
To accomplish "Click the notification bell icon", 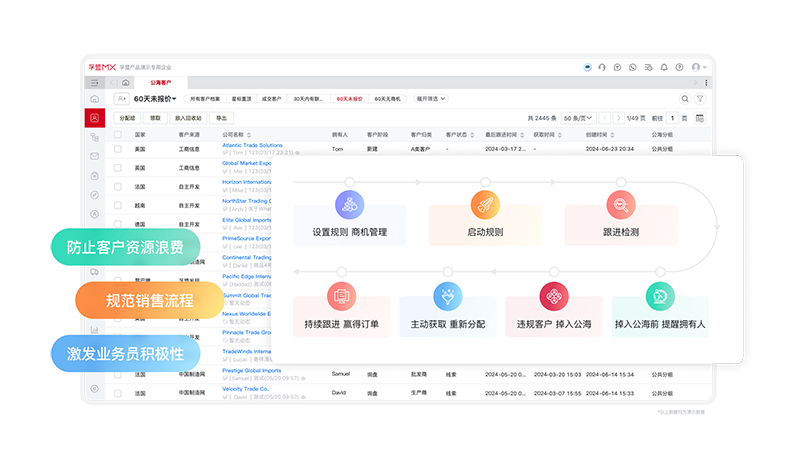I will click(664, 67).
